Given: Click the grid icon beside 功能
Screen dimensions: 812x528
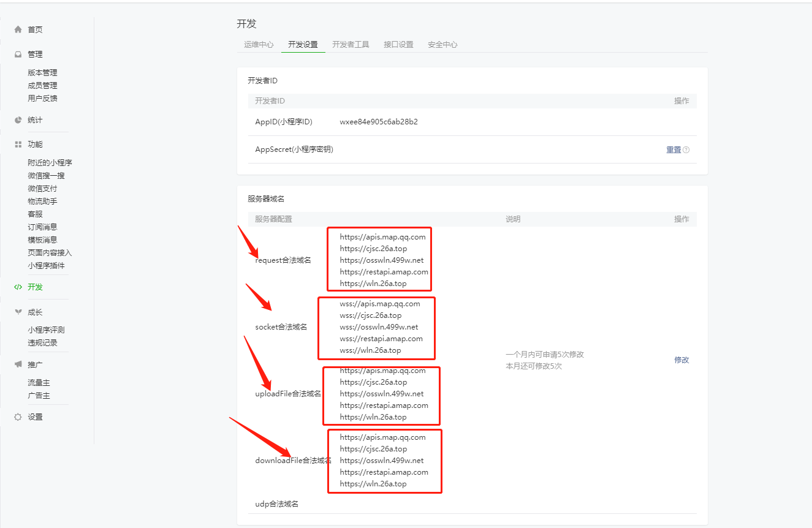Looking at the screenshot, I should point(18,145).
